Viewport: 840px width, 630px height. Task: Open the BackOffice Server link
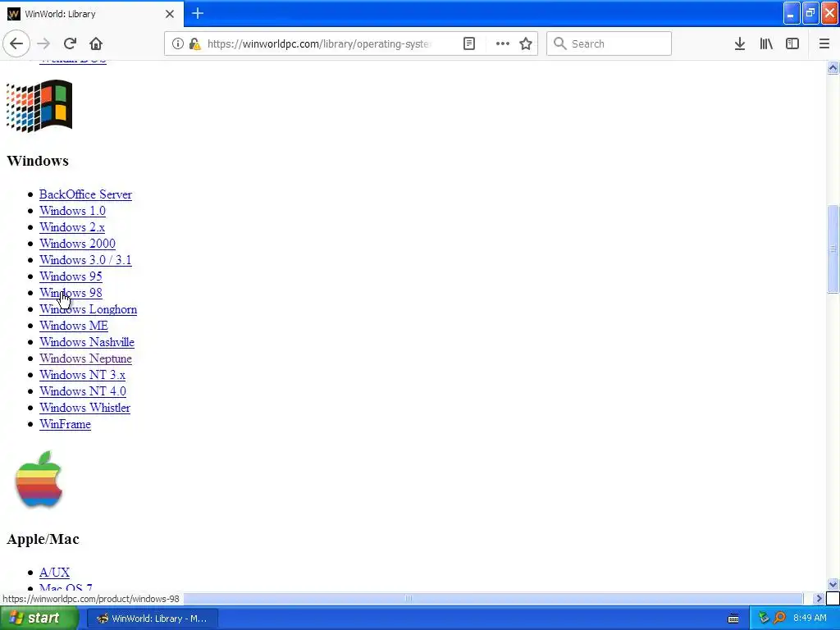[x=85, y=194]
